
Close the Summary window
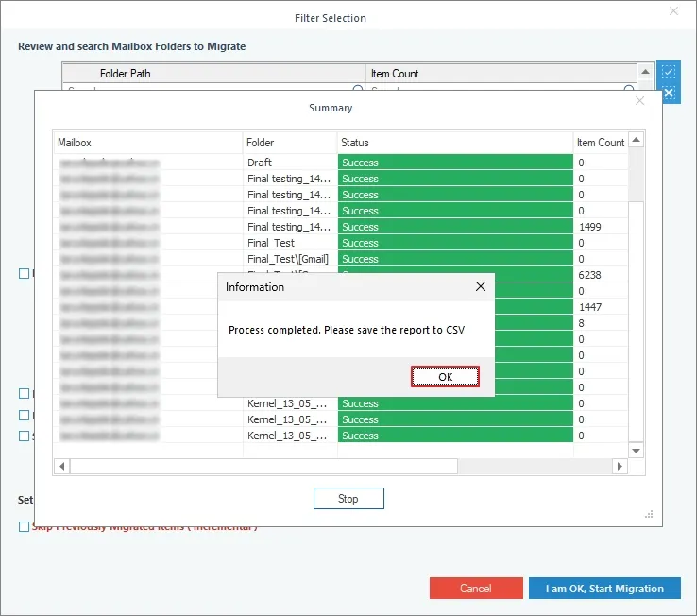(639, 101)
